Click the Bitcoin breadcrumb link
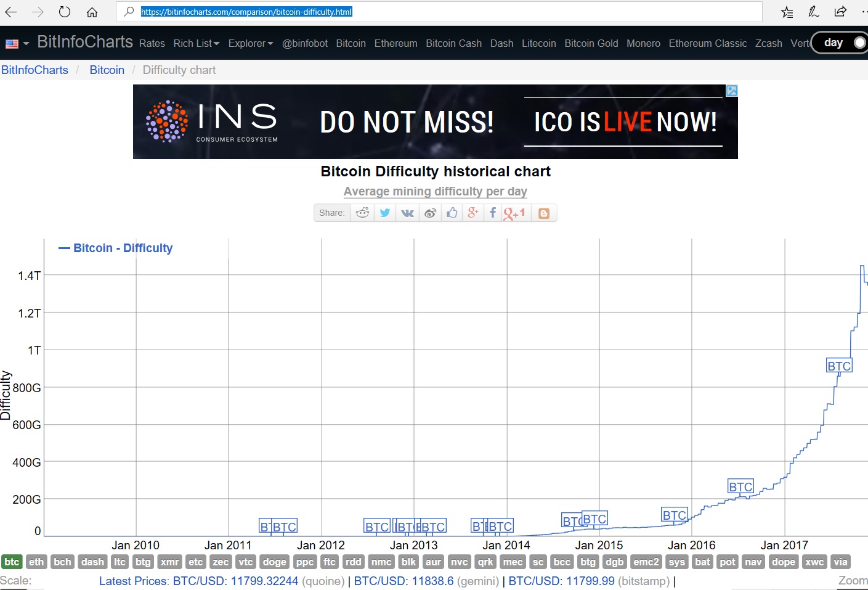Image resolution: width=868 pixels, height=590 pixels. coord(107,70)
